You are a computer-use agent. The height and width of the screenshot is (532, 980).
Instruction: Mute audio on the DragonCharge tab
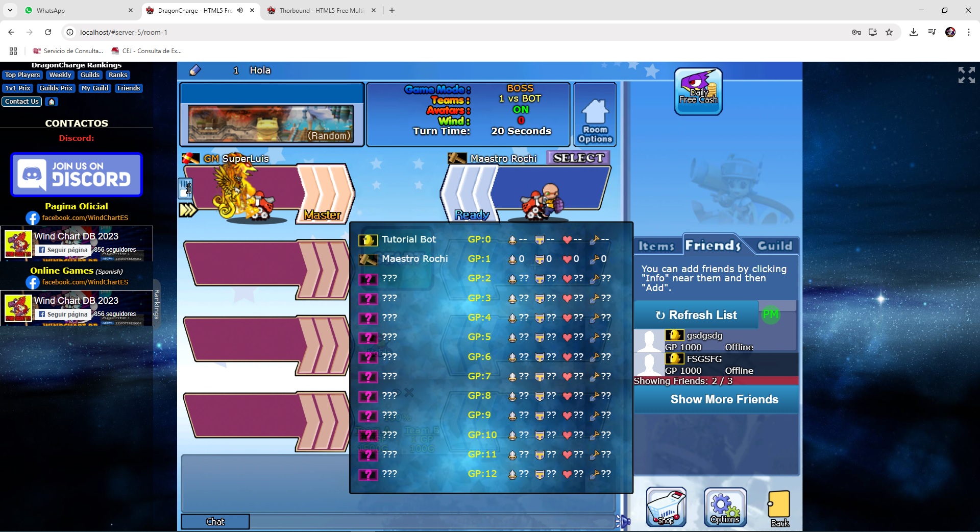pos(240,10)
